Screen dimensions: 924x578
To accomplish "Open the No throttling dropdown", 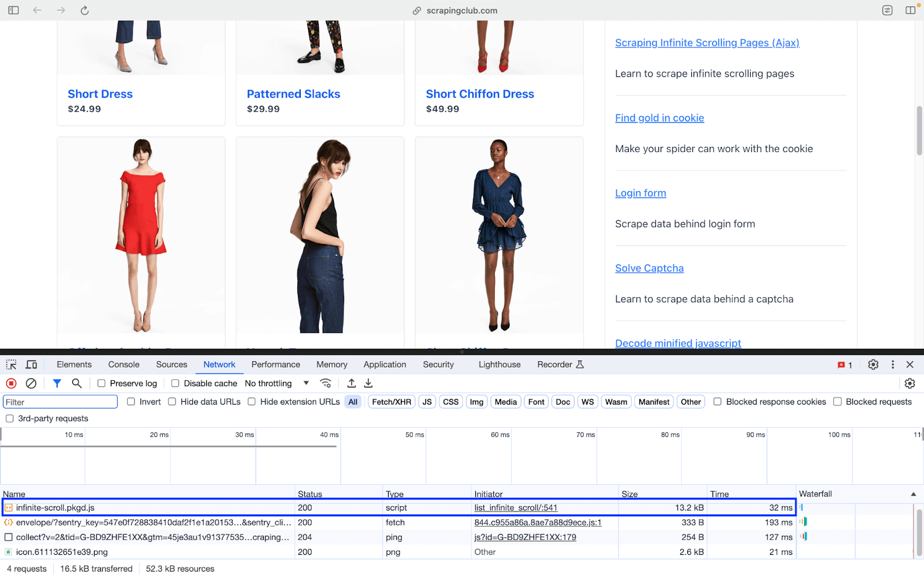I will [x=275, y=383].
